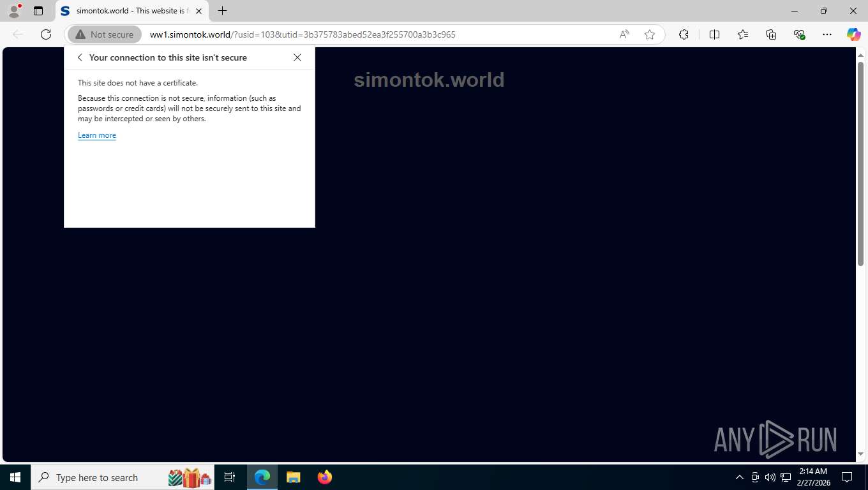868x490 pixels.
Task: Click the simontok.world page heading
Action: 429,80
